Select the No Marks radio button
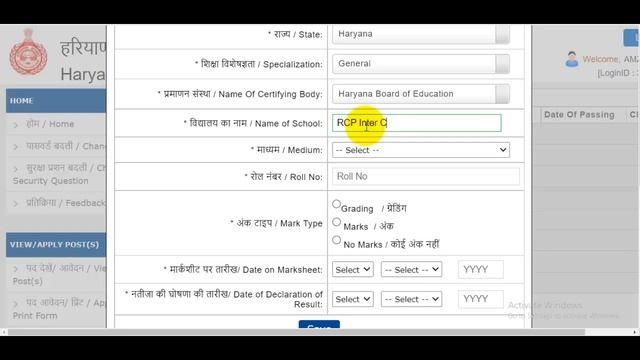The height and width of the screenshot is (360, 640). (336, 240)
